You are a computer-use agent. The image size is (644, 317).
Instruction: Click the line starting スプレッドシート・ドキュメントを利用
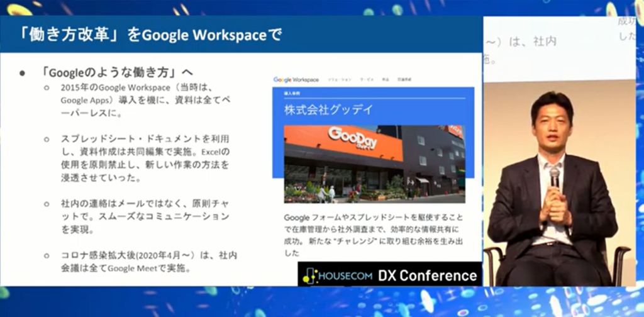[x=145, y=138]
